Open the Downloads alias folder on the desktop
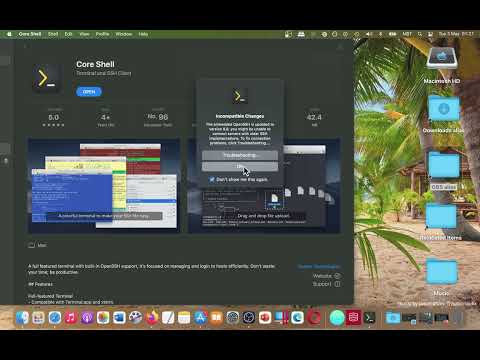 click(x=444, y=109)
